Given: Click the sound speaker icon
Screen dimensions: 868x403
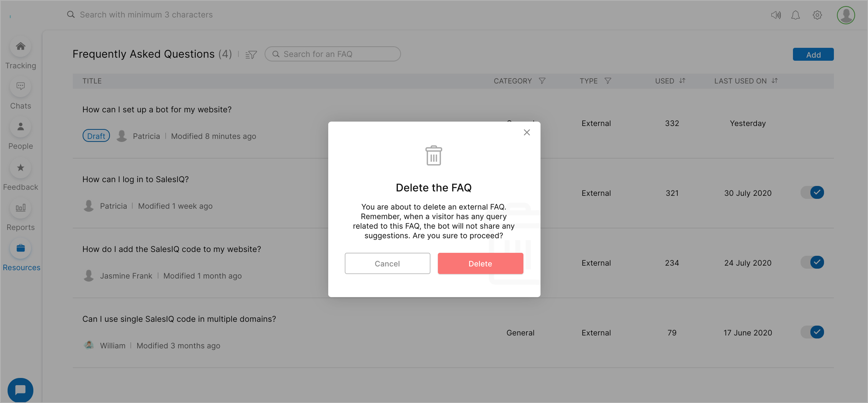Looking at the screenshot, I should (x=776, y=15).
